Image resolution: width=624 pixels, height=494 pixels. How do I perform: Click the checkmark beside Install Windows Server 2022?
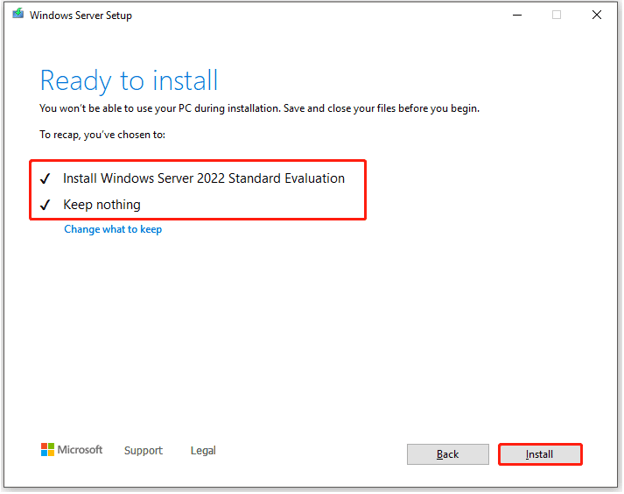[x=44, y=179]
